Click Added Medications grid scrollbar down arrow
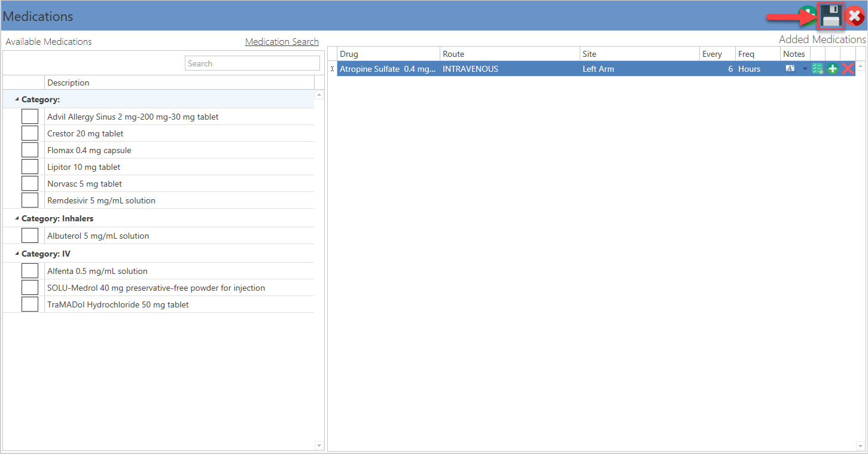This screenshot has height=454, width=868. tap(861, 446)
